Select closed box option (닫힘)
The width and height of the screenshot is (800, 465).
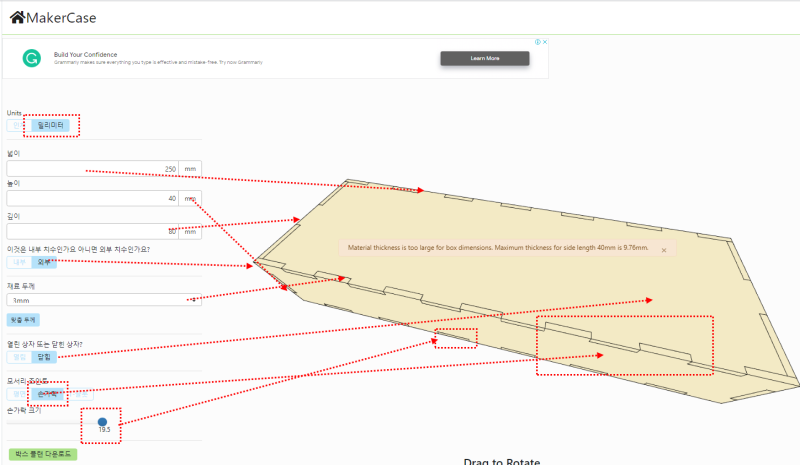point(44,357)
